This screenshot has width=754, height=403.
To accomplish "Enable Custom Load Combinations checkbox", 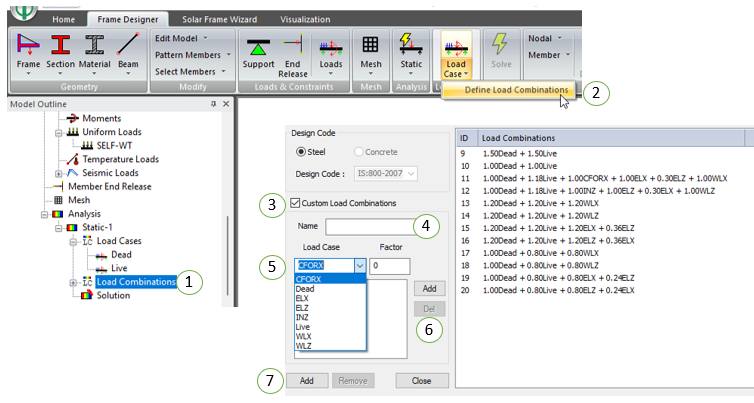I will 295,204.
